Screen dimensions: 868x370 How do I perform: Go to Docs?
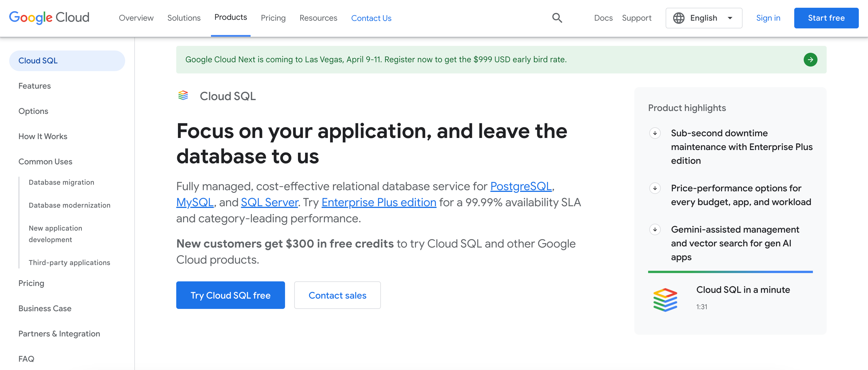pos(603,18)
